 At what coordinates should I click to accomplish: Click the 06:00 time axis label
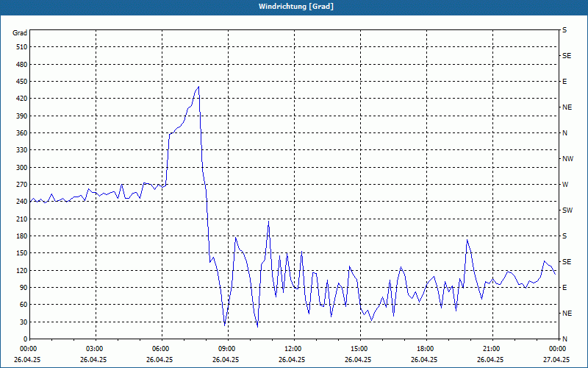[x=160, y=349]
